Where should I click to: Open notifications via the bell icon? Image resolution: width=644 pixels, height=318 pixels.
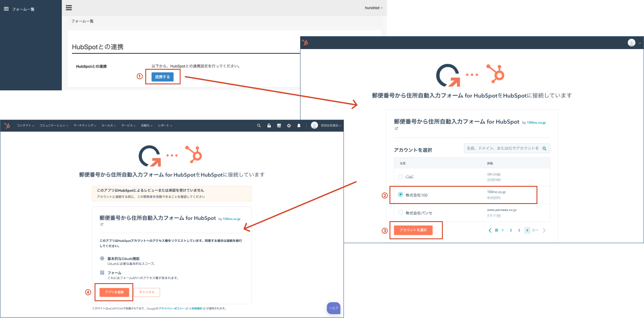(x=299, y=126)
